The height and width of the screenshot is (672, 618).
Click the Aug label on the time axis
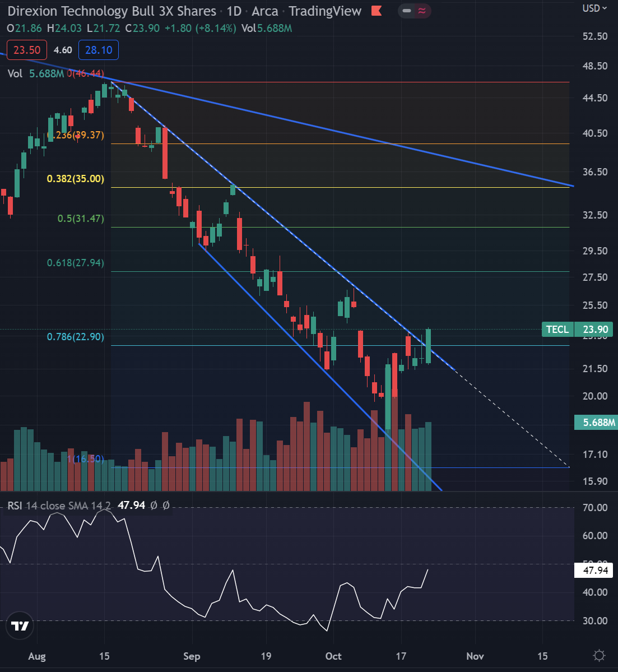(x=37, y=656)
